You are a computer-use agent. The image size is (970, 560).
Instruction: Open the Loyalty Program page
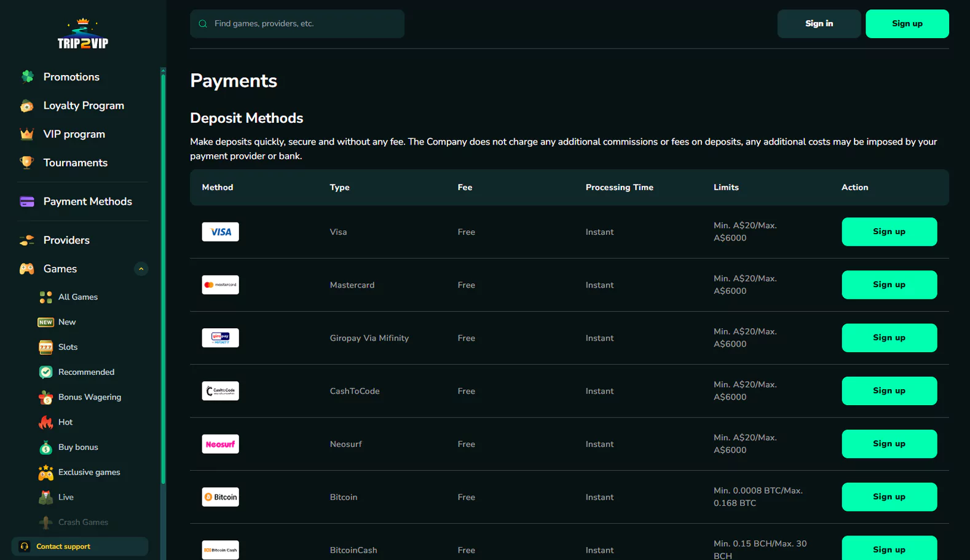click(84, 106)
